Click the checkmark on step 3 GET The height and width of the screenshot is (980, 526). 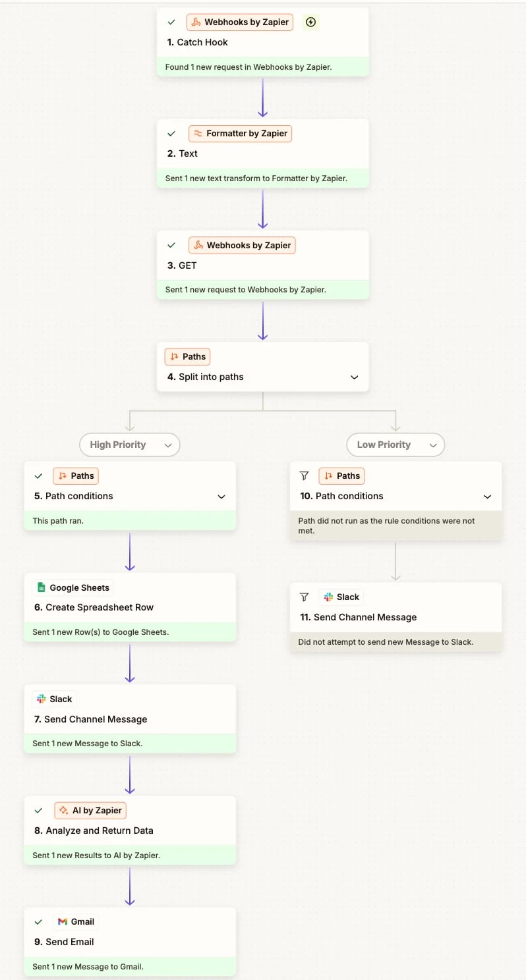(171, 245)
